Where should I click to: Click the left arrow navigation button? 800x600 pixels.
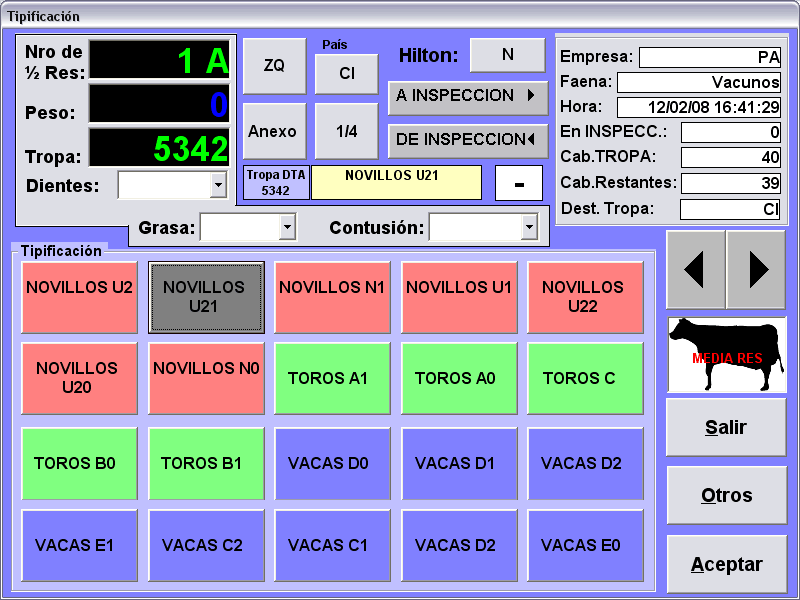click(696, 269)
